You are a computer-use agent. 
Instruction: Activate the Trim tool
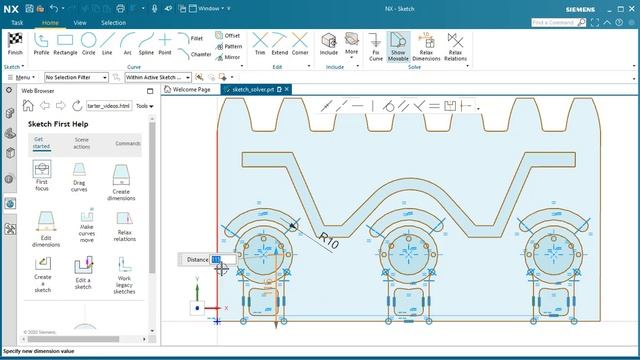pyautogui.click(x=260, y=44)
